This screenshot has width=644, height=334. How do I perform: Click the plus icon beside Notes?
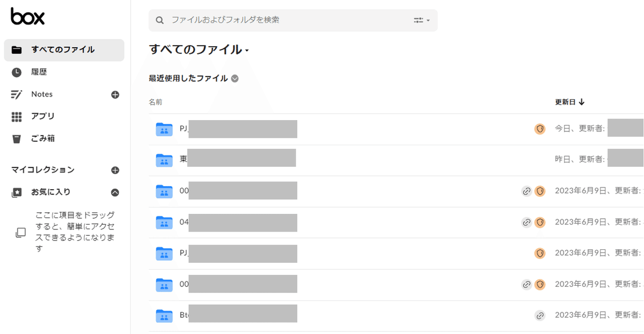(x=115, y=95)
